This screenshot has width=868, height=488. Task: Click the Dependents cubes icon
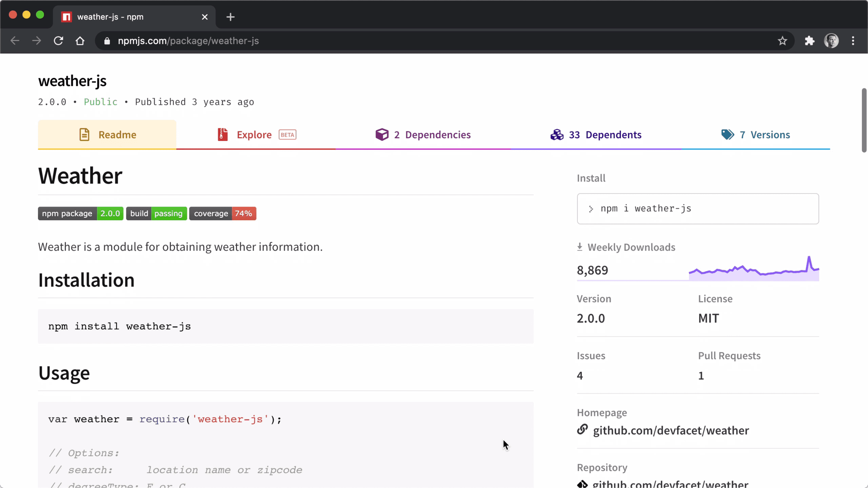tap(557, 135)
